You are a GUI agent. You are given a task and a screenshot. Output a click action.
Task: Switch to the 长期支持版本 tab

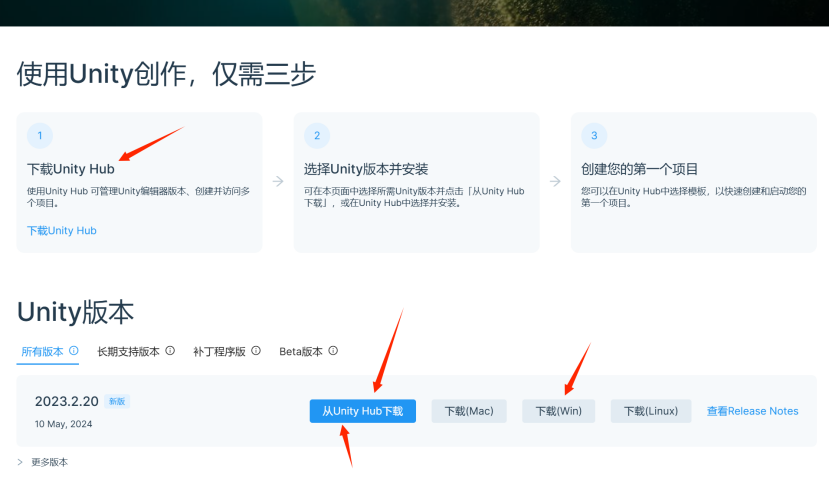[128, 352]
